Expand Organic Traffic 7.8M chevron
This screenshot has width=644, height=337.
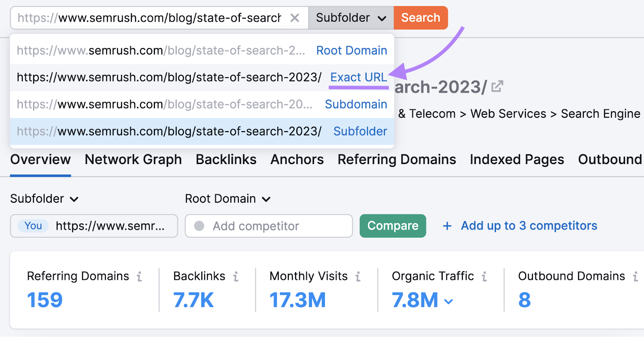pos(448,301)
